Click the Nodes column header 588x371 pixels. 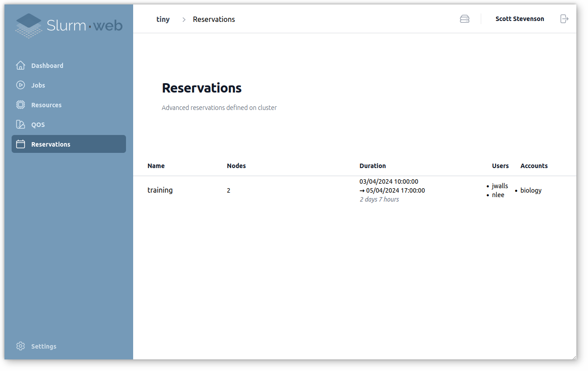[236, 166]
